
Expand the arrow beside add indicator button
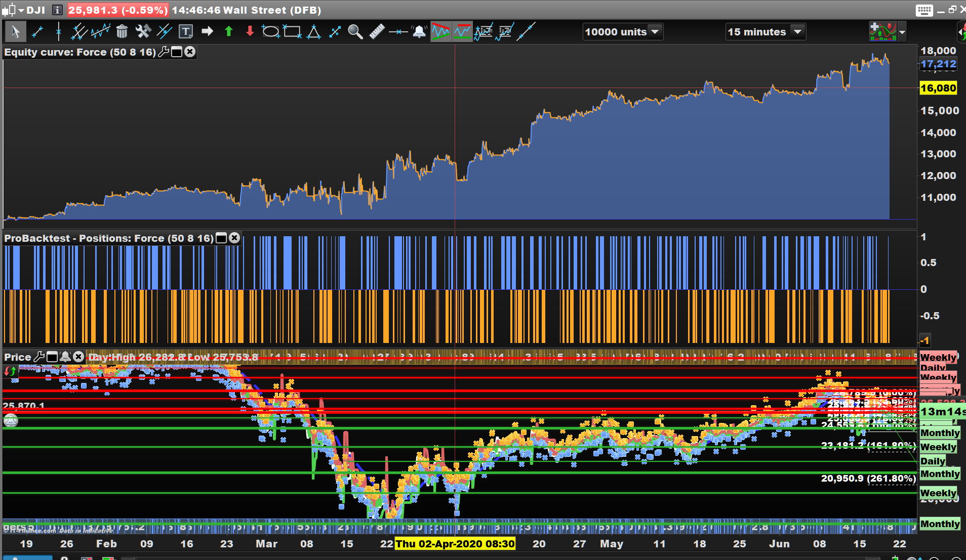(x=902, y=32)
